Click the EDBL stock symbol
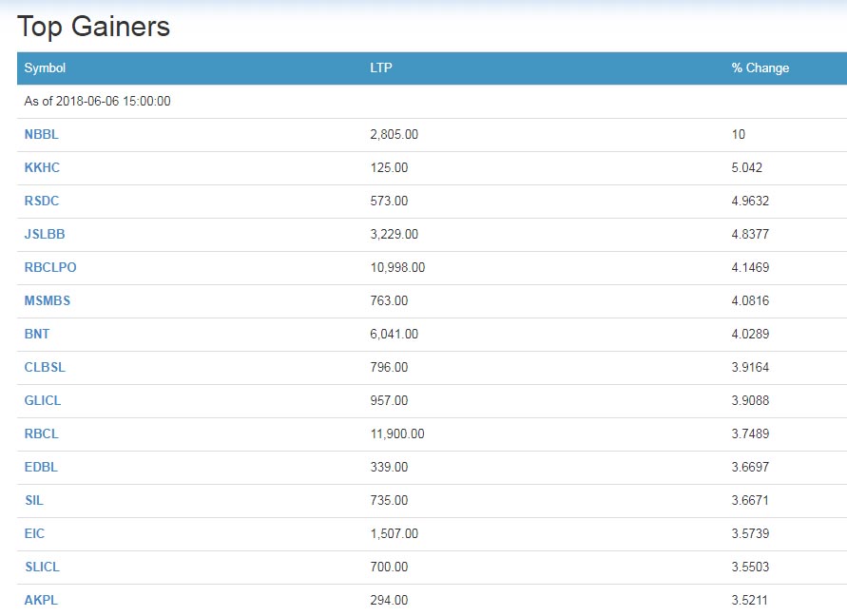 coord(41,467)
